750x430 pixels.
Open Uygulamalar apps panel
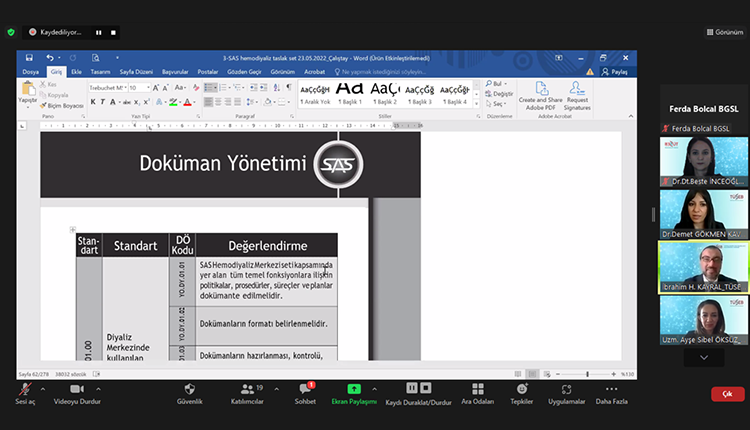[x=566, y=388]
